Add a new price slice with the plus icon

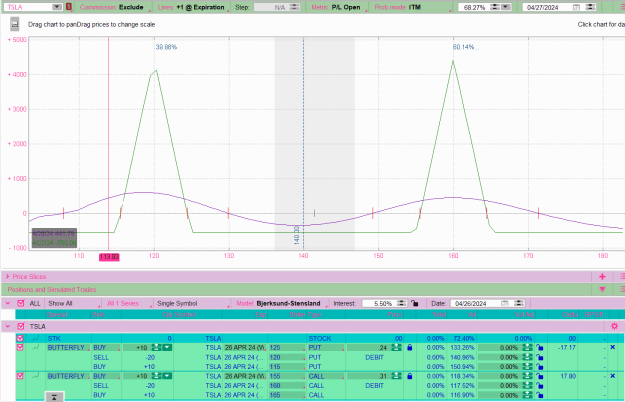point(602,276)
